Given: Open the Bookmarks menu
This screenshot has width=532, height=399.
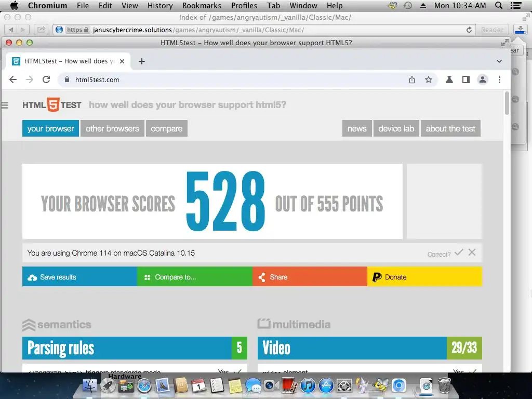Looking at the screenshot, I should [x=202, y=5].
